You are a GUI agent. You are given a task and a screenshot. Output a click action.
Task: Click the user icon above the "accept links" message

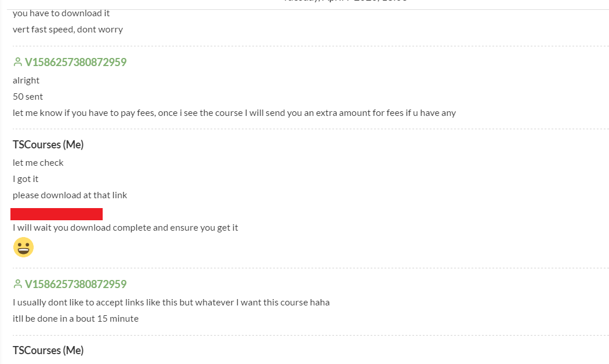pos(17,284)
